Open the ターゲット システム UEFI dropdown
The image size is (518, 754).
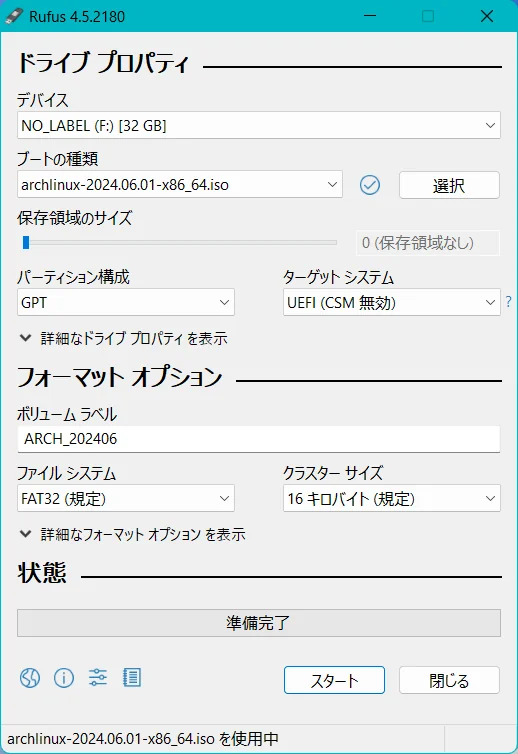click(392, 302)
